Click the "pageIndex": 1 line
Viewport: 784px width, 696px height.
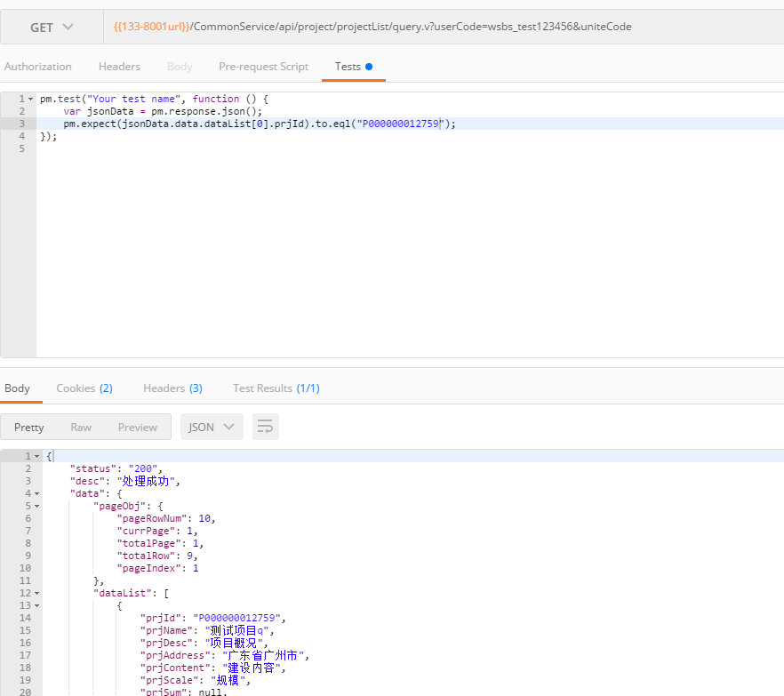[157, 568]
